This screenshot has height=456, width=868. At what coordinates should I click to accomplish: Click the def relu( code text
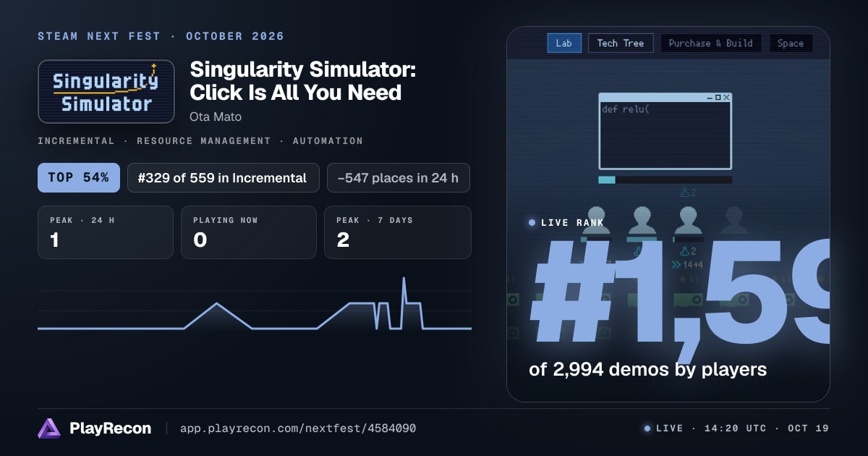(626, 109)
